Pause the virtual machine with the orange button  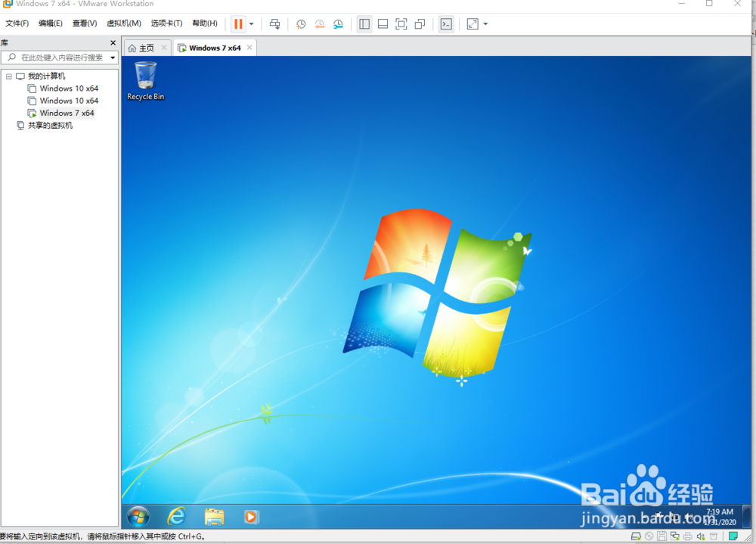tap(238, 23)
